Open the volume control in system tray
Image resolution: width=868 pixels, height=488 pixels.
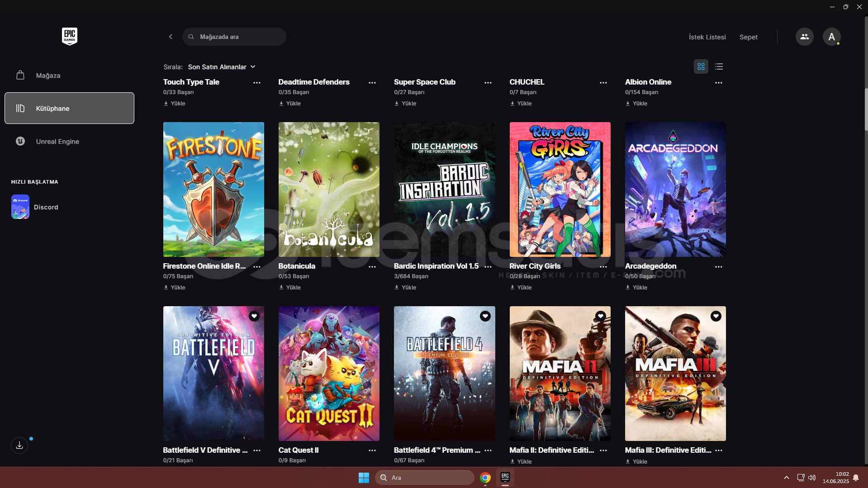point(812,478)
